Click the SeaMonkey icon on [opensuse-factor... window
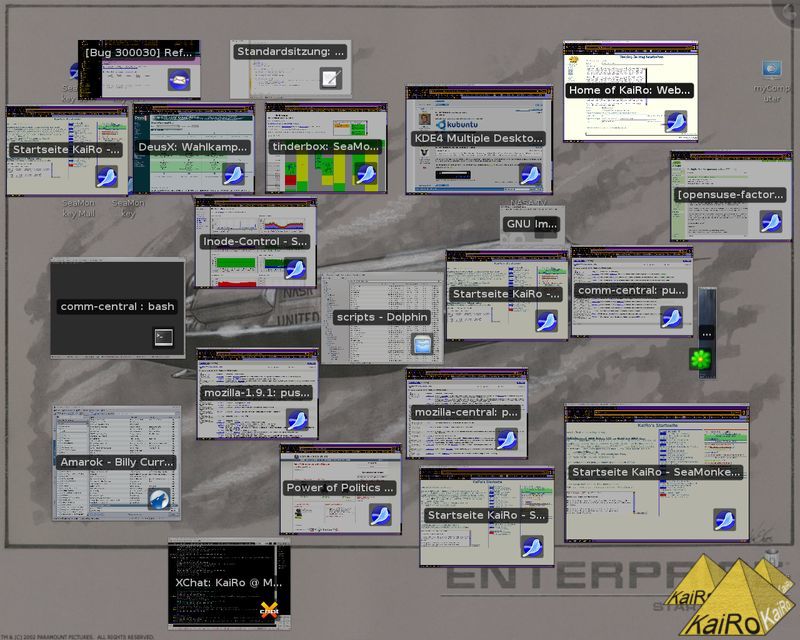Screen dimensions: 800x640 tap(771, 221)
